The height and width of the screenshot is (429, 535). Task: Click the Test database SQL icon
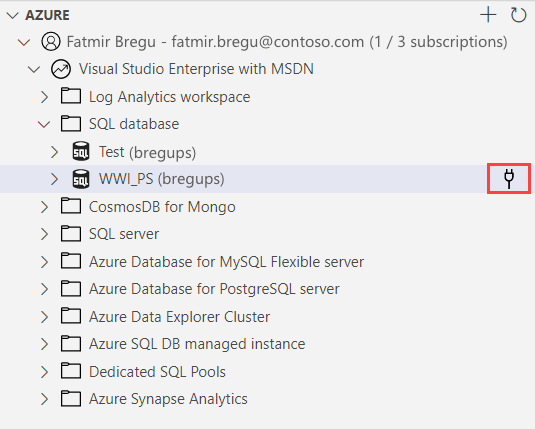pos(81,152)
